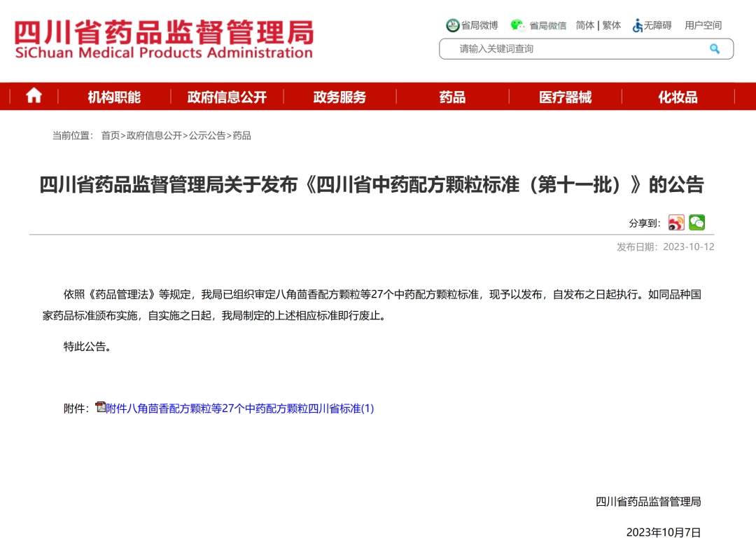Share to WeChat via green icon

(x=696, y=223)
